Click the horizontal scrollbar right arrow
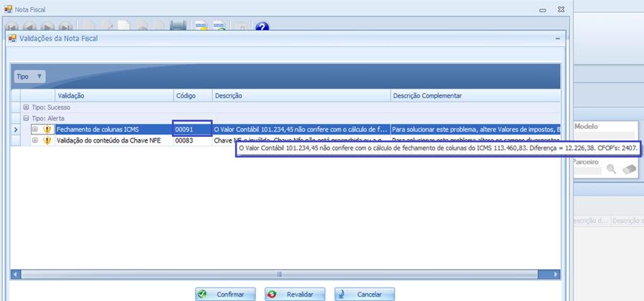 (556, 274)
